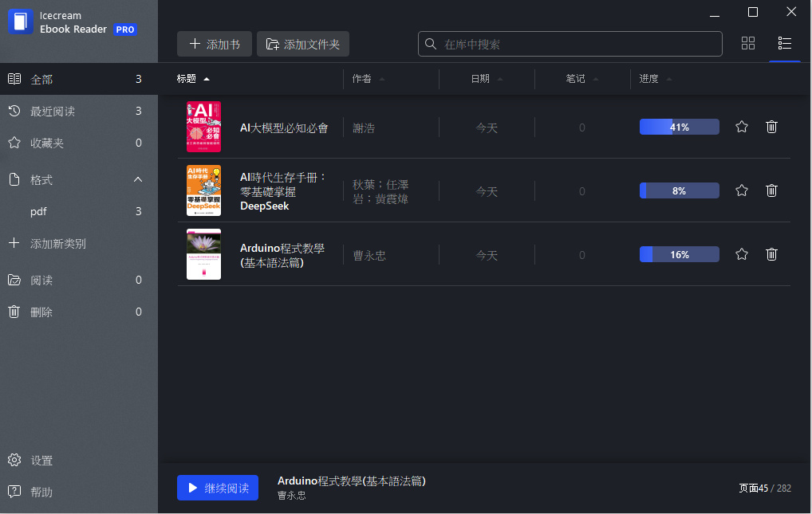
Task: Click the Icecream Ebook Reader logo
Action: click(x=21, y=22)
